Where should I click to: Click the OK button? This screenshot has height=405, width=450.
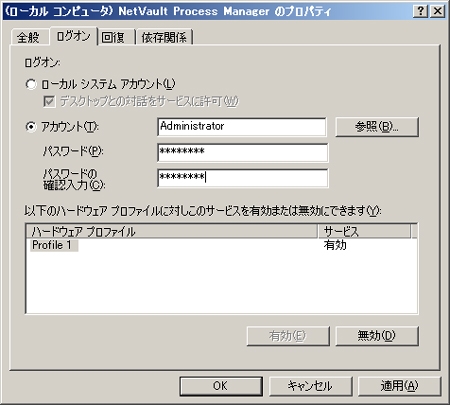pos(221,386)
